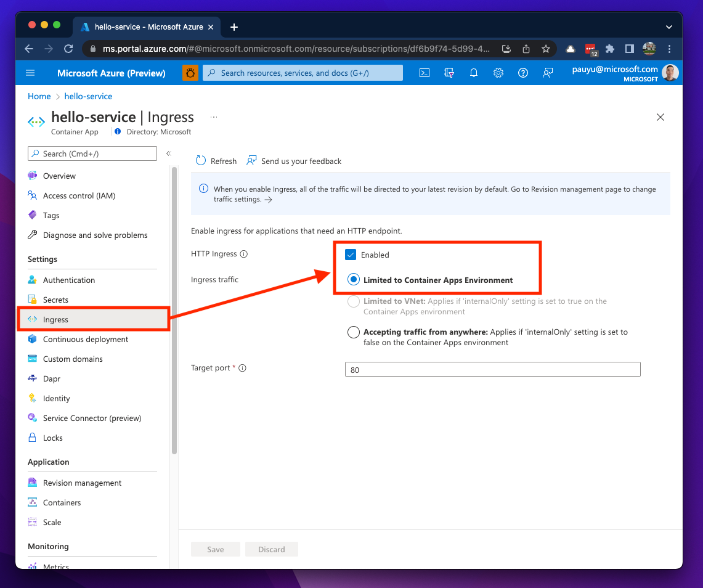The image size is (703, 588).
Task: Open the notifications bell
Action: [473, 73]
